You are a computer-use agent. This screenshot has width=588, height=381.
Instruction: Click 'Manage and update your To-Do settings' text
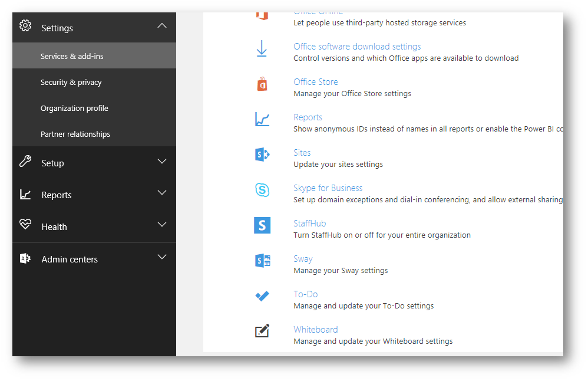(364, 306)
